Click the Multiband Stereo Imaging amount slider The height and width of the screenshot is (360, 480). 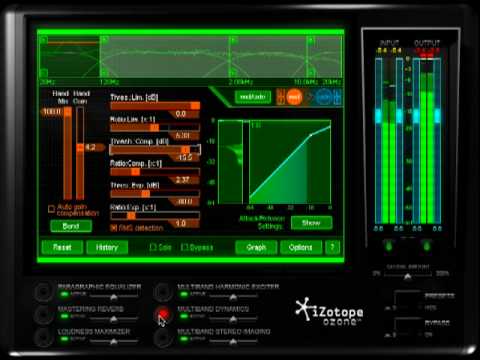[x=233, y=341]
